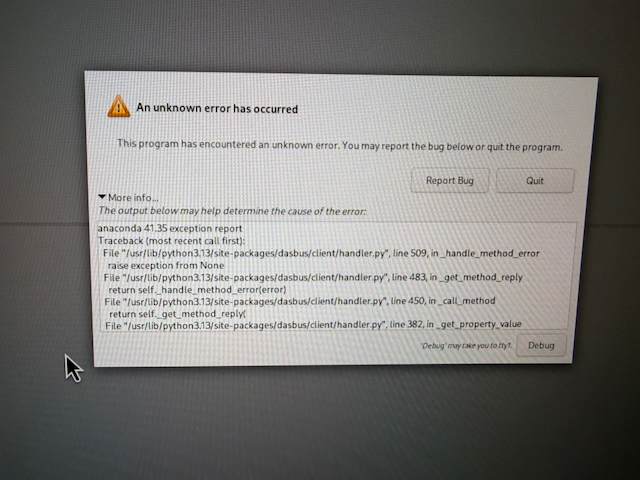Click the traceback line mentioning line 509

[321, 253]
